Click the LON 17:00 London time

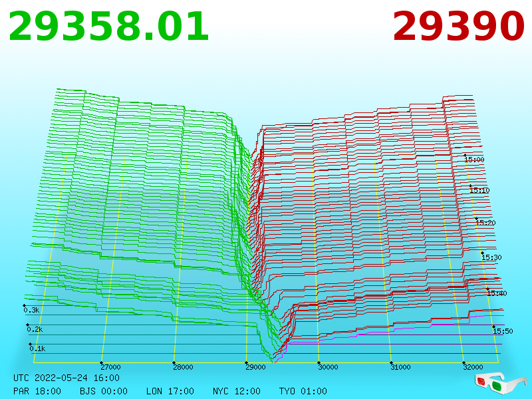pyautogui.click(x=170, y=391)
